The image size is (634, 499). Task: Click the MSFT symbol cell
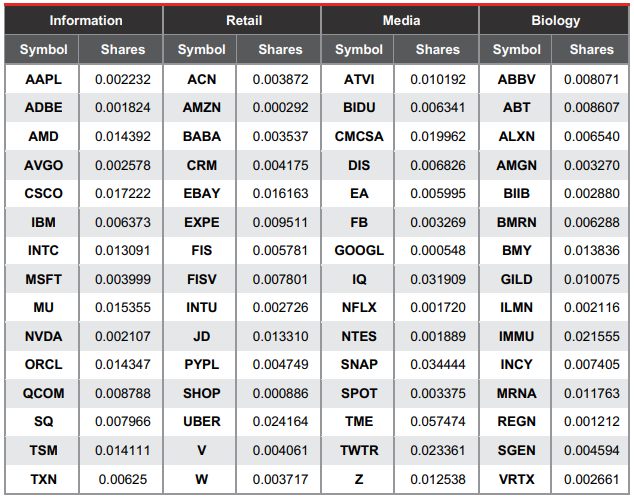coord(42,279)
